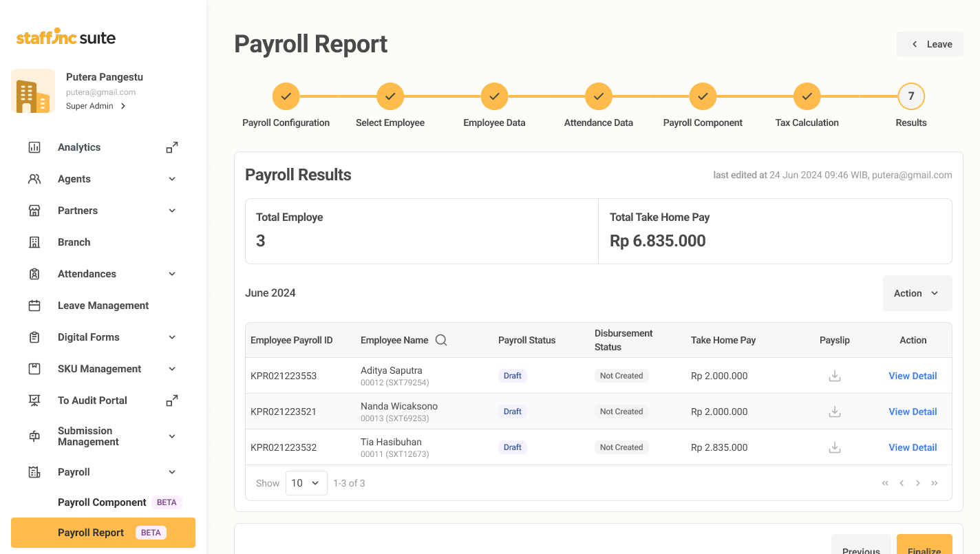Jump to last page in pagination

tap(935, 483)
